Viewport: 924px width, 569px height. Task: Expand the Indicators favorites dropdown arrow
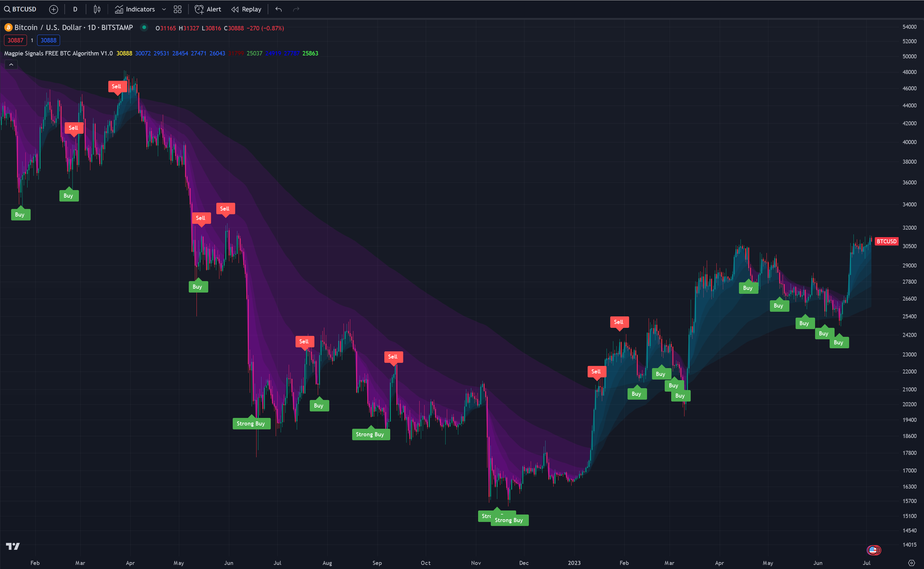[x=164, y=9]
